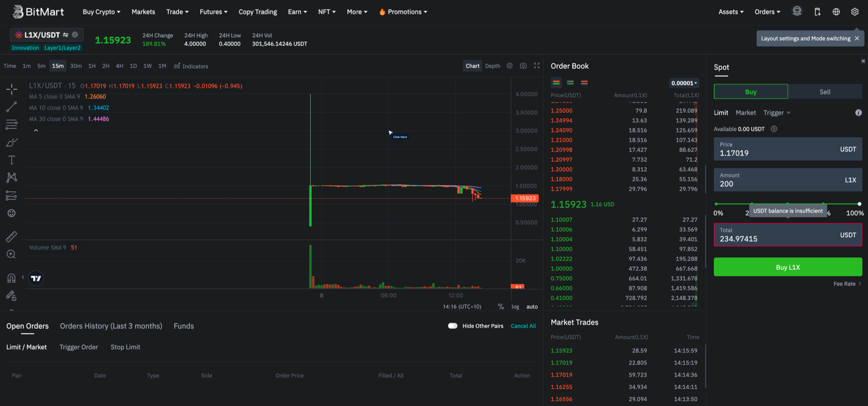Toggle the magnet snap mode
The width and height of the screenshot is (868, 406).
click(x=11, y=278)
